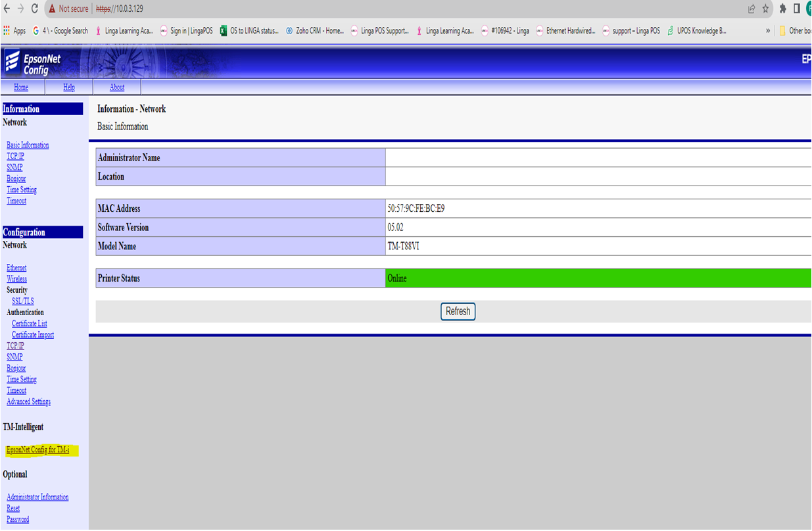Open the Ethernet Hardwired bookmark

pyautogui.click(x=566, y=31)
